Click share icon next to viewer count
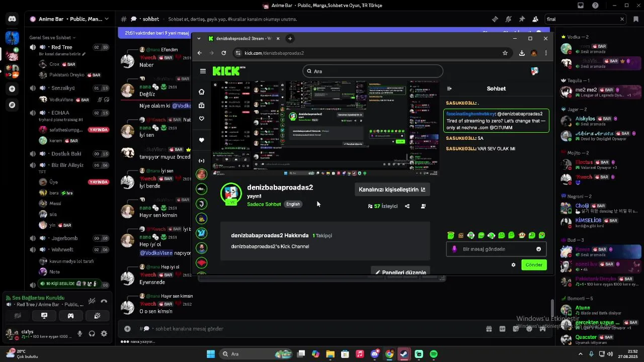 (407, 206)
